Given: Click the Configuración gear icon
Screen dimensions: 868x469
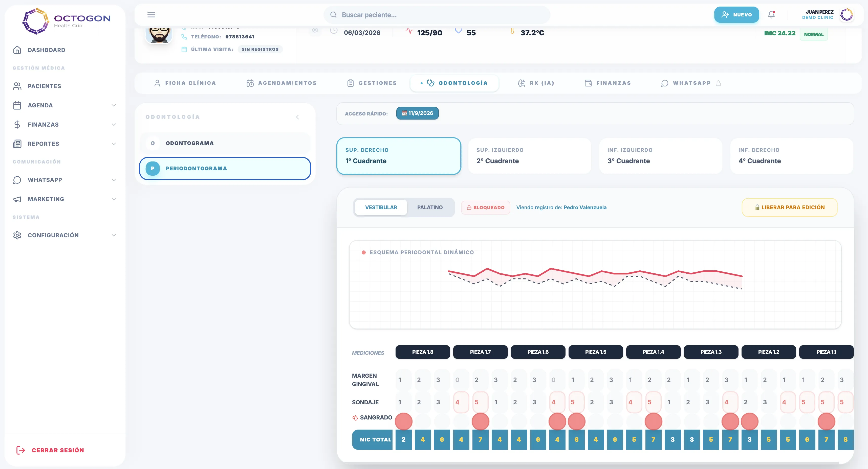Looking at the screenshot, I should coord(17,235).
